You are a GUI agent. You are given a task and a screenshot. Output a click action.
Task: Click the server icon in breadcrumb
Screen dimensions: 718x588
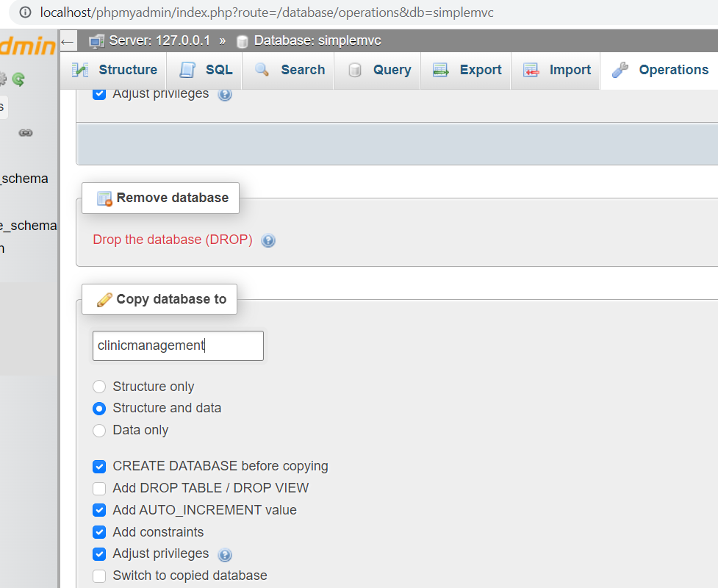[x=96, y=41]
